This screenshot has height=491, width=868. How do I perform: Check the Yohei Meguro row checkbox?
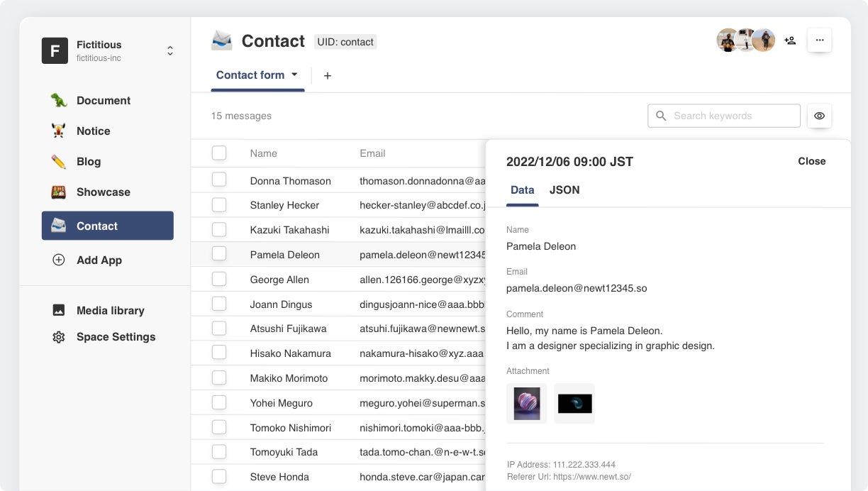(219, 402)
